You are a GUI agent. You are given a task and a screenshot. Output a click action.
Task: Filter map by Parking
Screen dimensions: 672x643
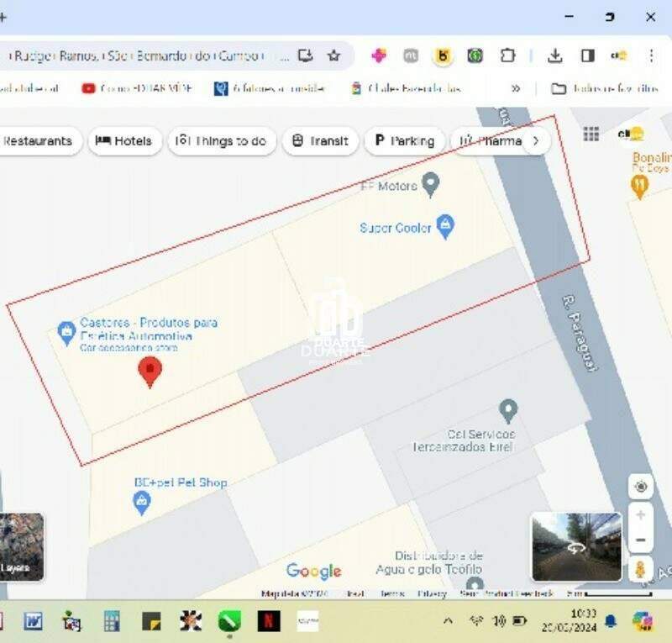click(x=405, y=140)
